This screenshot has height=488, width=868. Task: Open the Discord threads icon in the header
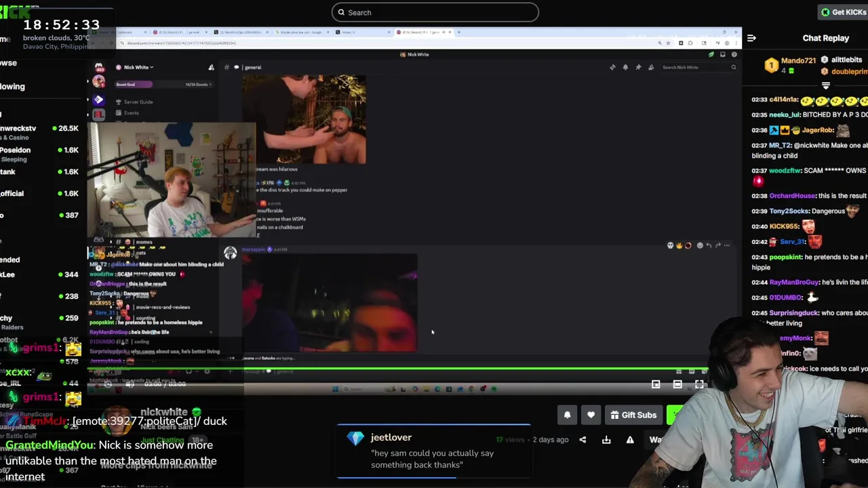(612, 67)
